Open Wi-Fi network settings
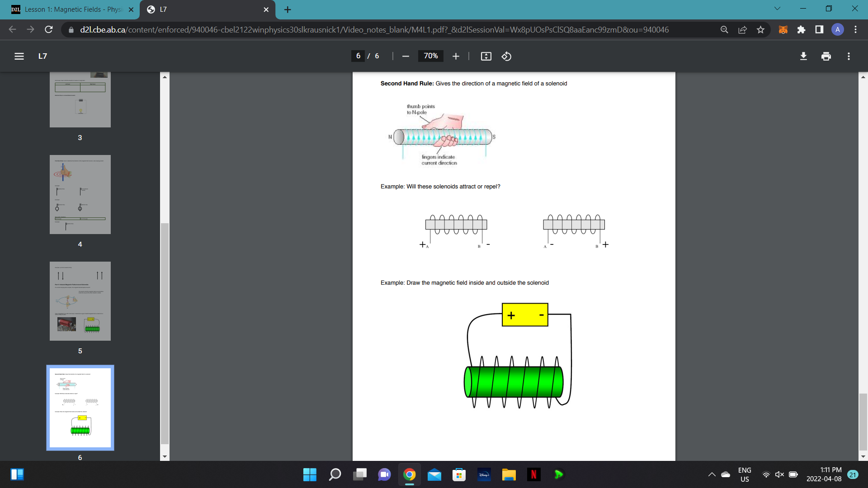Screen dimensions: 868x488 click(766, 474)
